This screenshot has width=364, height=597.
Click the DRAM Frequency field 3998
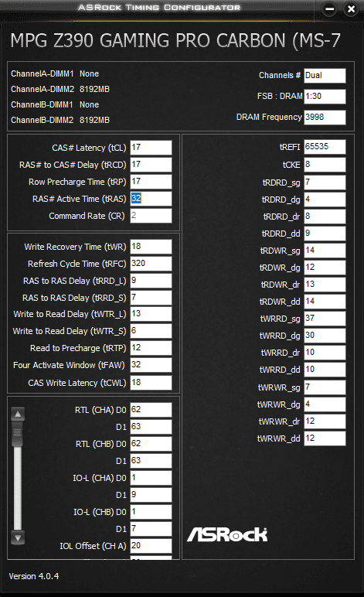(325, 118)
